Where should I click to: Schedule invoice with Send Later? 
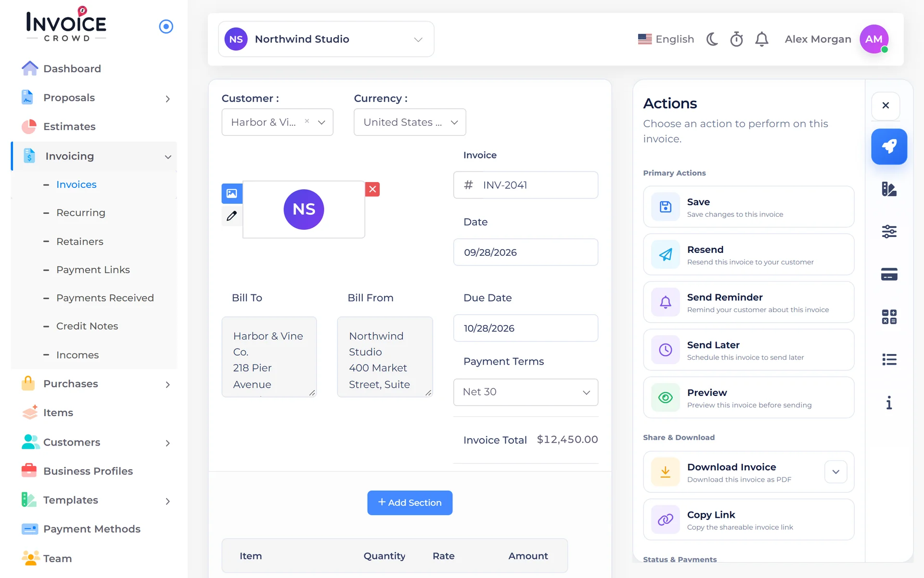(748, 350)
